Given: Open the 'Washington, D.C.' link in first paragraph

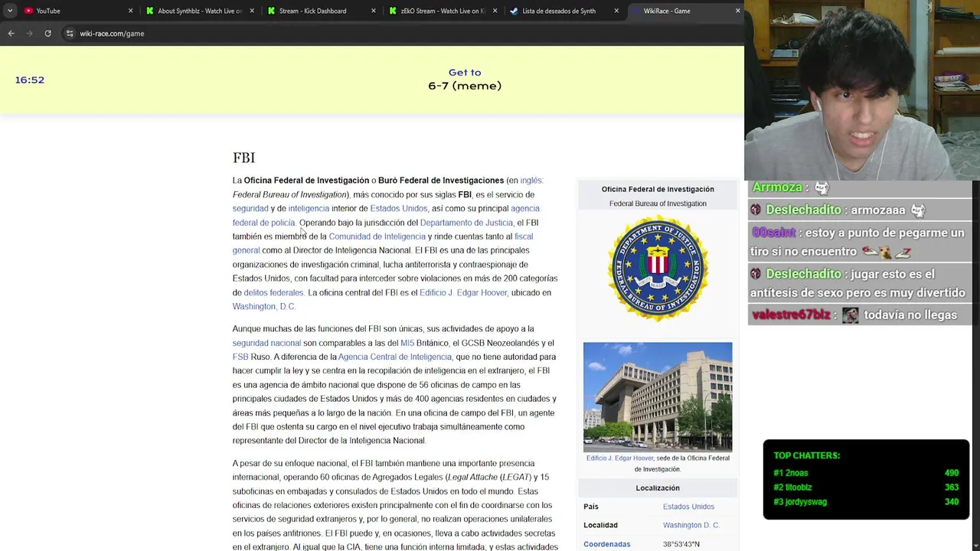Looking at the screenshot, I should [264, 306].
